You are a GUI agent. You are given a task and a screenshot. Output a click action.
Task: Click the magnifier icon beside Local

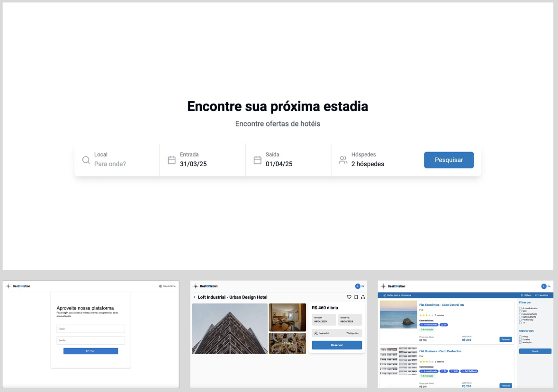point(86,160)
